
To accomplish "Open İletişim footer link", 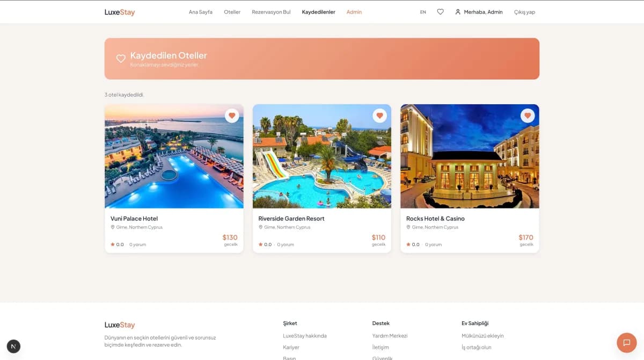I will click(380, 348).
